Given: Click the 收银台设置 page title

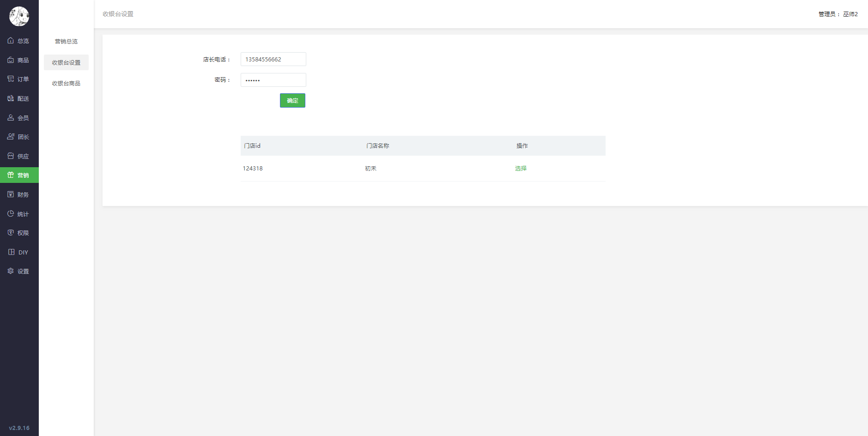Looking at the screenshot, I should (118, 14).
